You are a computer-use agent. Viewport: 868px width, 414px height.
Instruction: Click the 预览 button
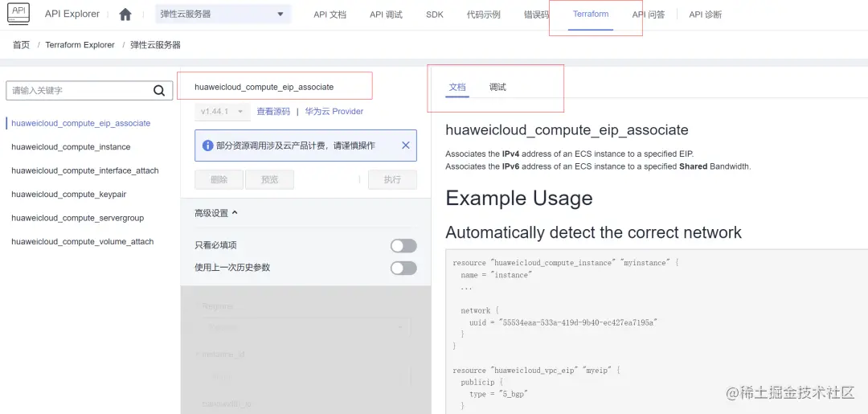tap(269, 180)
